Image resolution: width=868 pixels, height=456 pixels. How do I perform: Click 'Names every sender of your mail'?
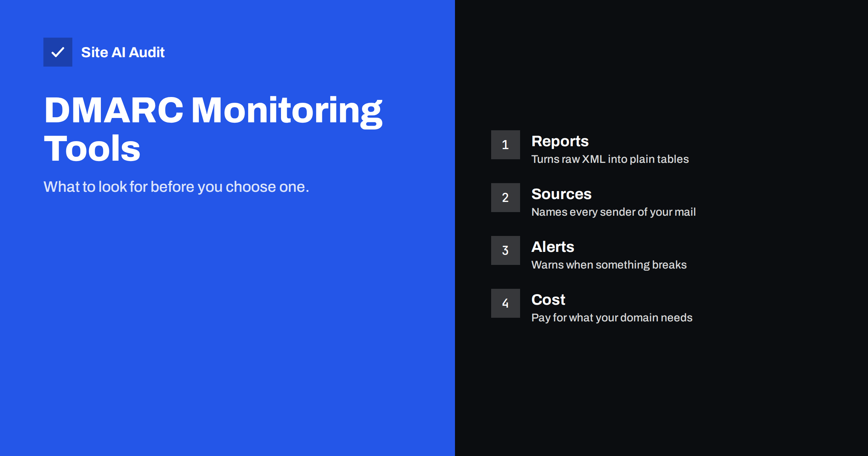coord(614,212)
